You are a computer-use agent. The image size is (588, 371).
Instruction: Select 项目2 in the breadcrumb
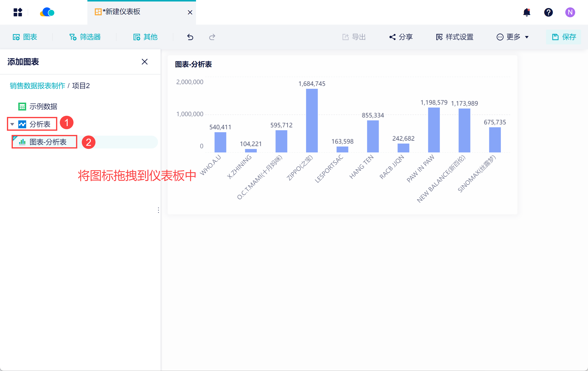(x=81, y=86)
